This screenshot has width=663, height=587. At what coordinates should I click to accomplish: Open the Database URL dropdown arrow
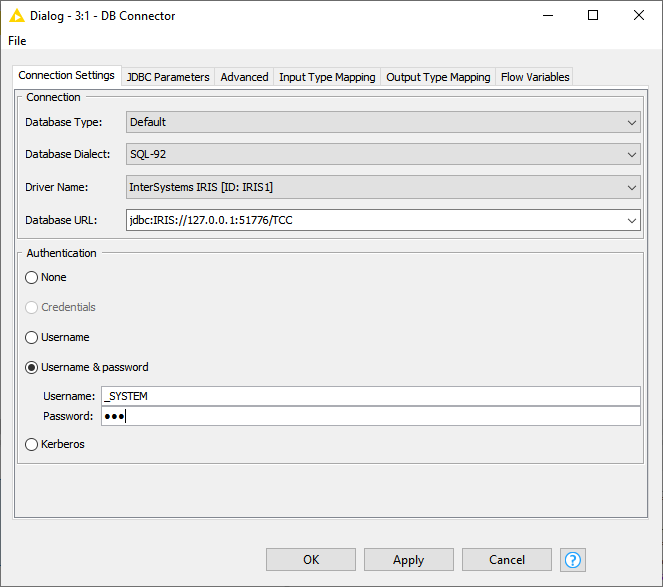click(x=631, y=220)
